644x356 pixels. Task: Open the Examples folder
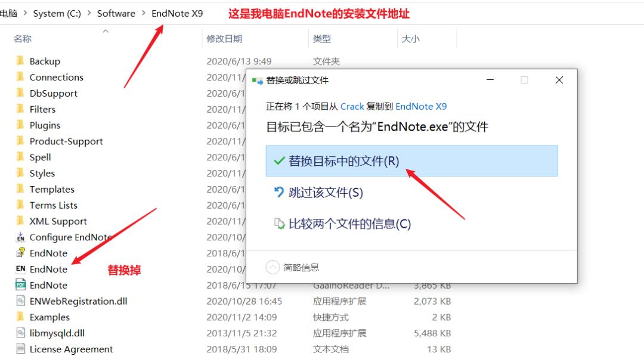49,317
